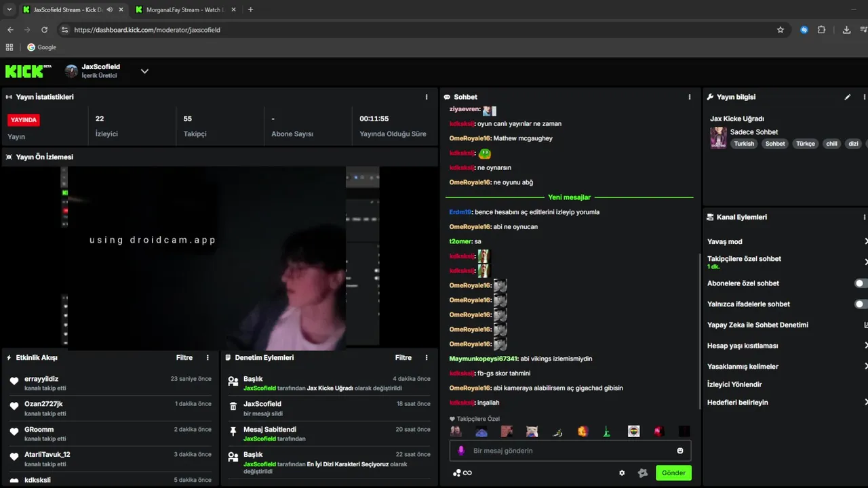Click Ozan2727jk follow event row
The width and height of the screenshot is (868, 488).
click(x=111, y=409)
